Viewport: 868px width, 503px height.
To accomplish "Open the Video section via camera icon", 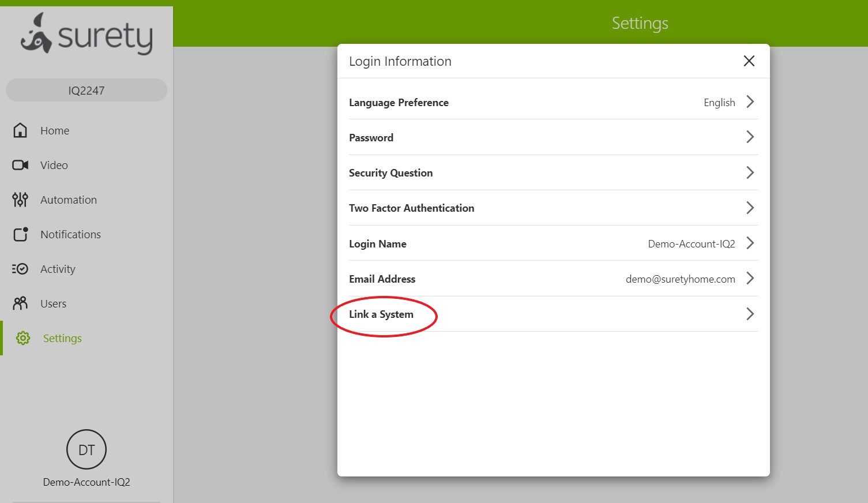I will coord(20,165).
